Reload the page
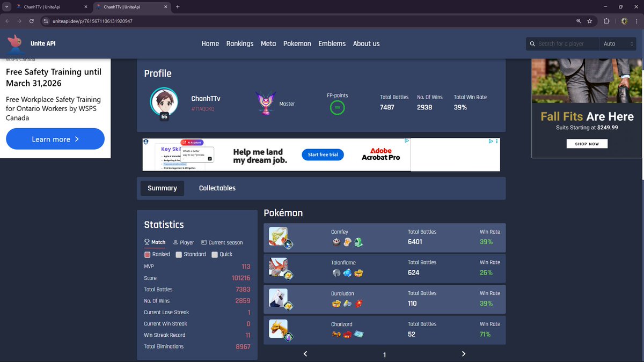The height and width of the screenshot is (362, 644). click(32, 21)
